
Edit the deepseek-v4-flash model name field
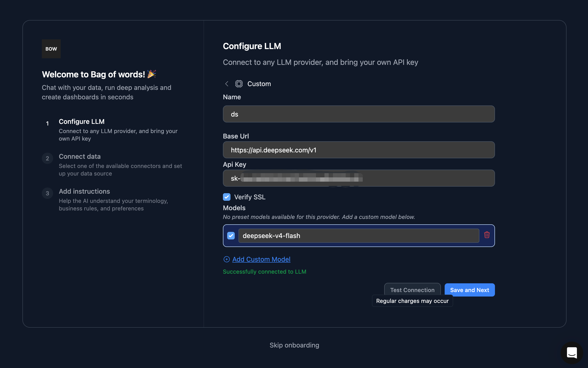(358, 236)
